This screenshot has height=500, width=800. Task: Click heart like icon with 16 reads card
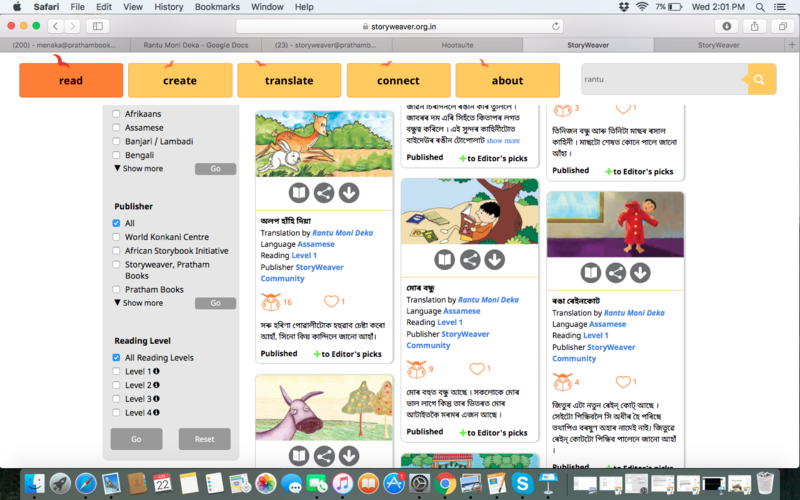tap(331, 302)
